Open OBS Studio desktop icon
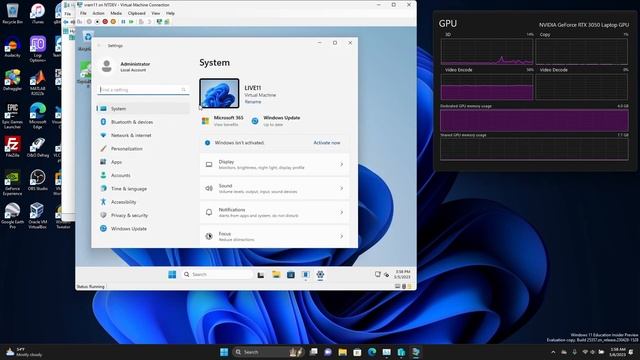The image size is (640, 360). (38, 180)
